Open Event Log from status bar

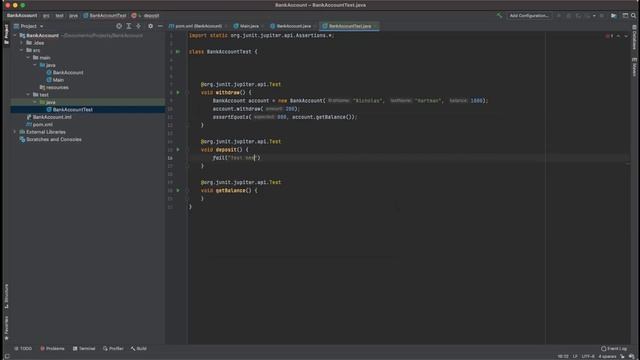click(614, 349)
